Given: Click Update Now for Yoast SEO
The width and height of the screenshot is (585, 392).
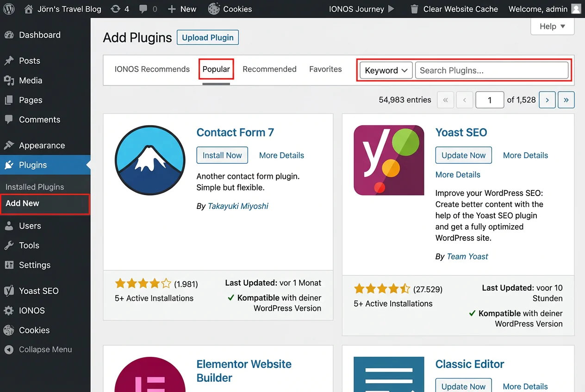Looking at the screenshot, I should click(x=464, y=155).
